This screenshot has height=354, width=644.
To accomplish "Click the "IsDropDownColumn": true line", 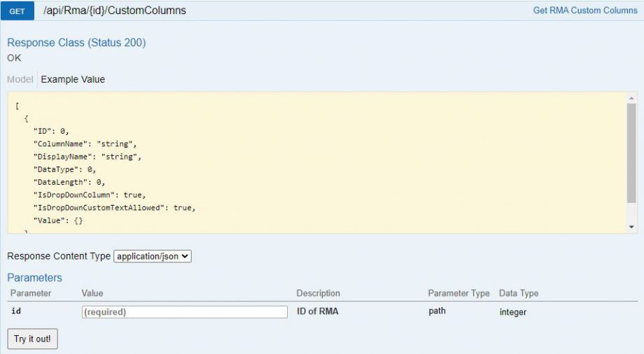I will 90,194.
